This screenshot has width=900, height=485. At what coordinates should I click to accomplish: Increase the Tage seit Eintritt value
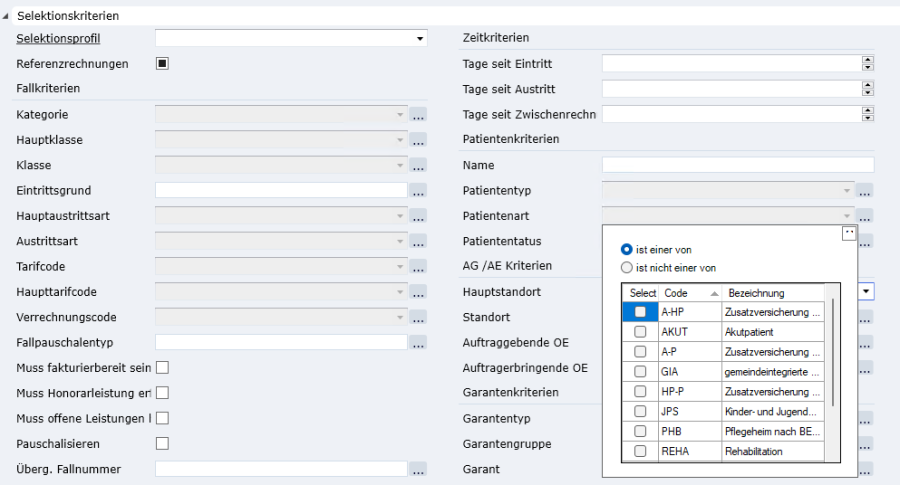click(867, 60)
